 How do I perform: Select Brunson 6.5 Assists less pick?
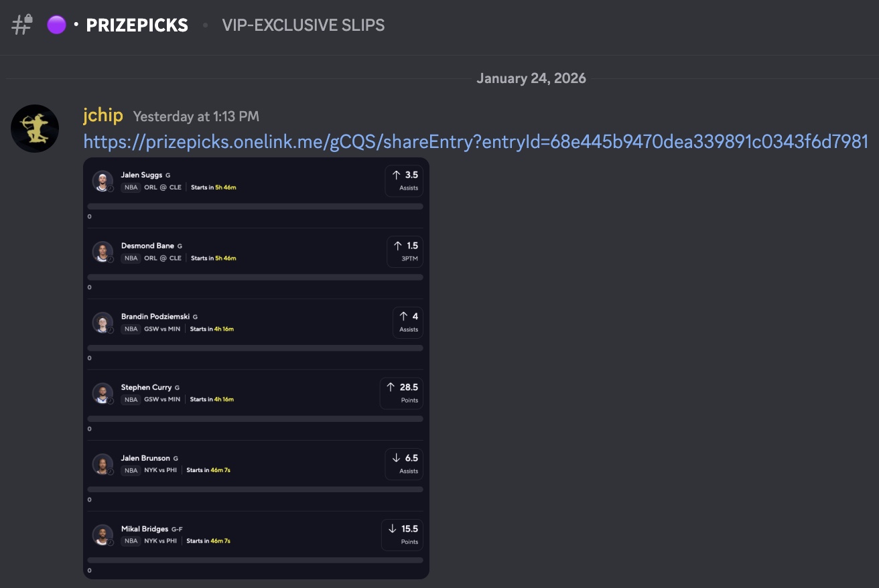coord(404,464)
